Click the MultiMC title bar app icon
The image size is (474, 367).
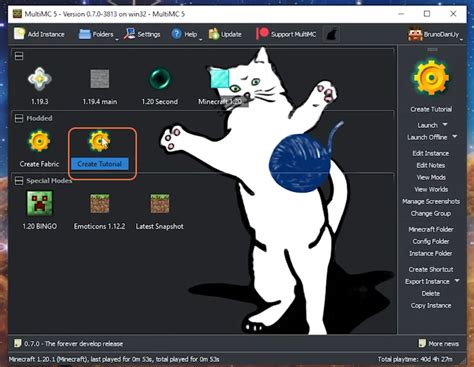click(17, 14)
